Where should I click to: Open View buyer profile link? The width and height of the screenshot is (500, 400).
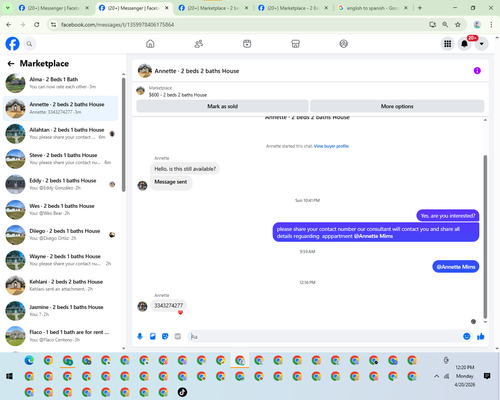[331, 146]
